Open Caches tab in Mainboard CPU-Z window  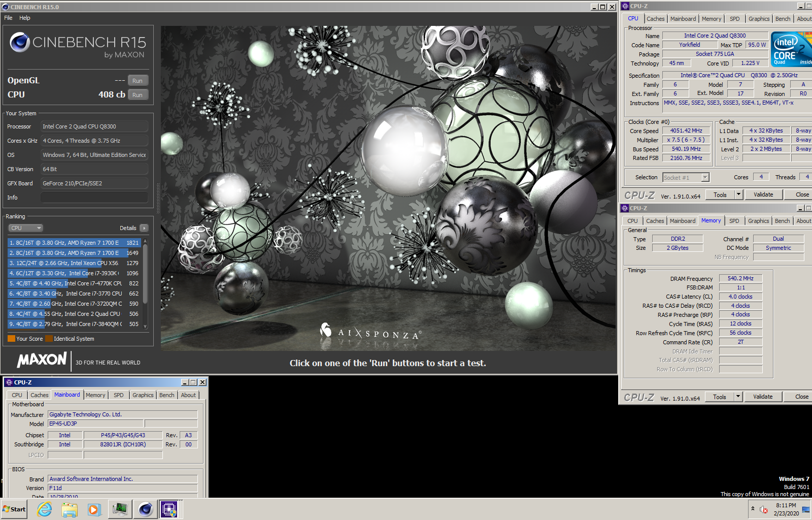tap(39, 395)
